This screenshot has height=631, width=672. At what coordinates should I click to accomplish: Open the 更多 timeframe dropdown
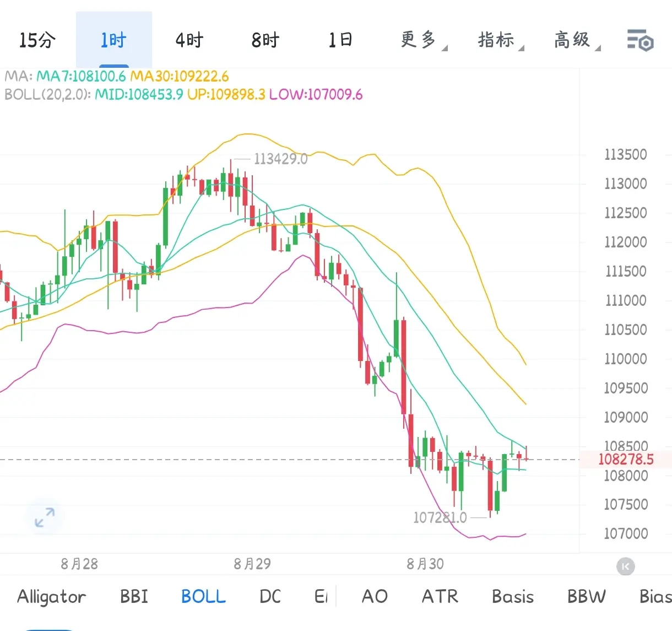(x=423, y=40)
